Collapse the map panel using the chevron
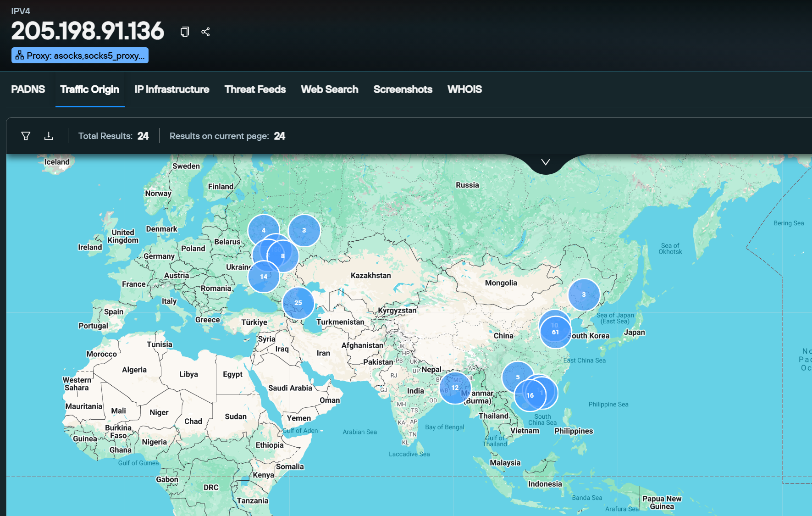The width and height of the screenshot is (812, 516). pos(545,162)
